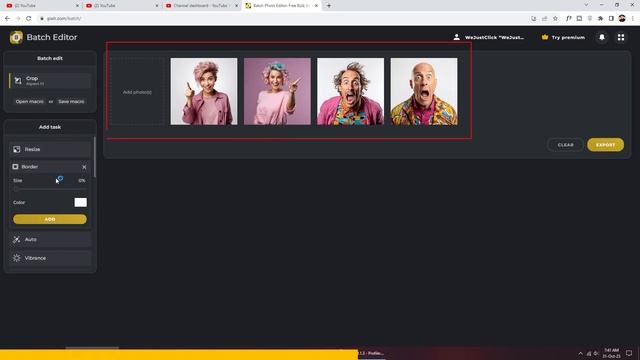Click the Border size slider track
Screen dimensions: 640x360
pos(50,189)
